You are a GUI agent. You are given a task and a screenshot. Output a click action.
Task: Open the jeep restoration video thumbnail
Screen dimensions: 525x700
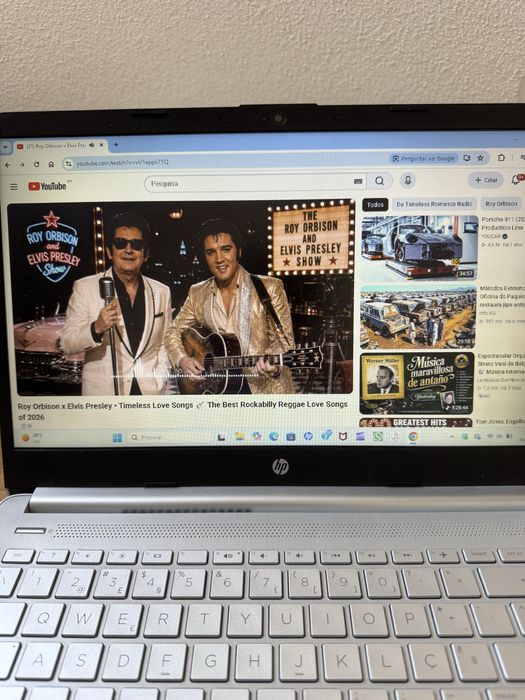pyautogui.click(x=418, y=317)
